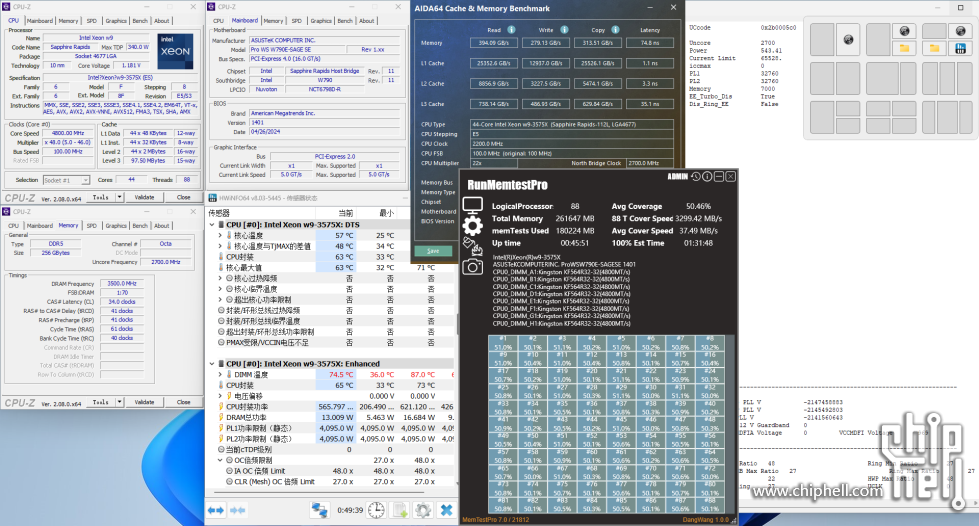Open Bench tab in CPU-Z CPU window
Image resolution: width=979 pixels, height=526 pixels.
(140, 21)
